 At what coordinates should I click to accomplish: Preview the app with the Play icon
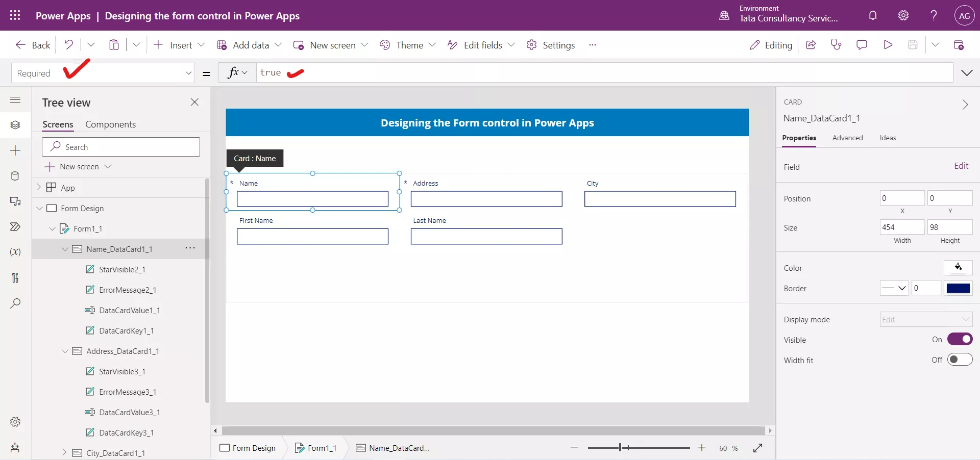[888, 45]
